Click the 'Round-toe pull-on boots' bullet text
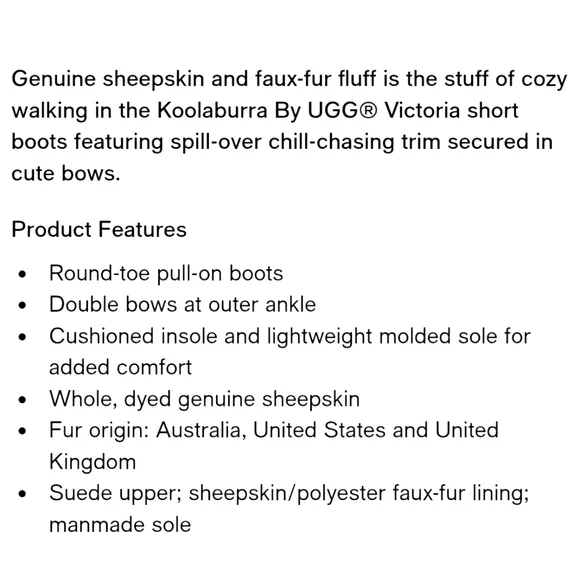The height and width of the screenshot is (580, 580). click(x=166, y=274)
